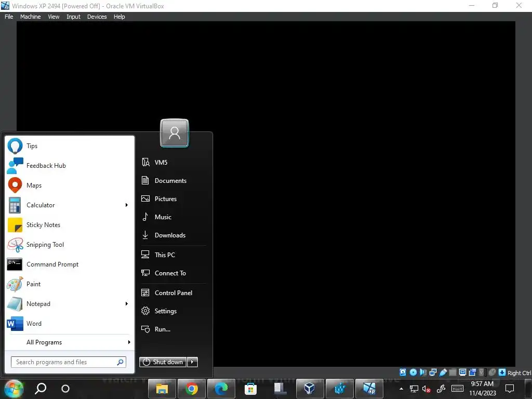Click the pen workspace icon in the system tray

[441, 389]
